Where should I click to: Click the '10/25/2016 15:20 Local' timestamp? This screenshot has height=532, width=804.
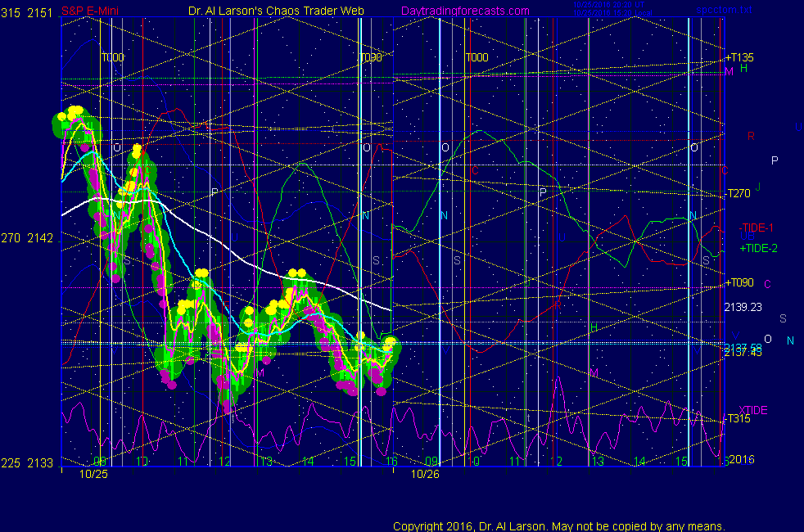(612, 13)
